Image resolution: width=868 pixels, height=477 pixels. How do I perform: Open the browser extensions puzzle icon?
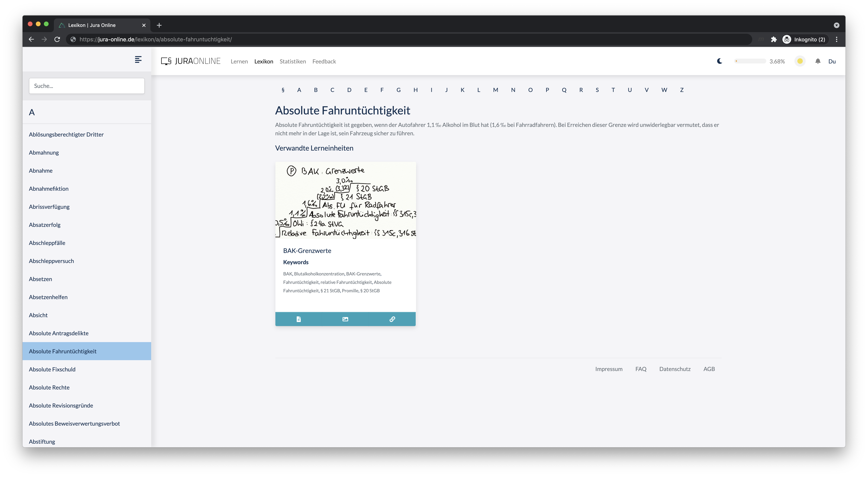click(774, 39)
